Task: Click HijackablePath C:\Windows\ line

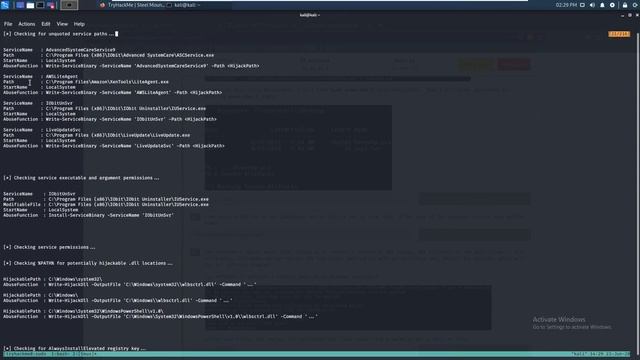Action: click(x=41, y=295)
